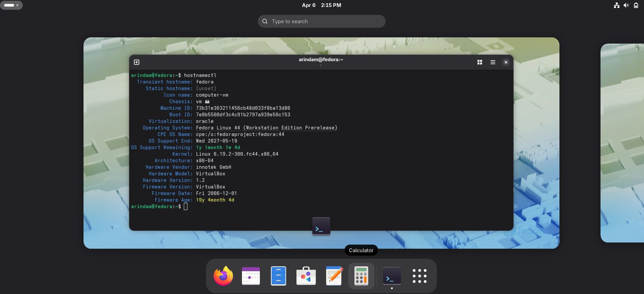
Task: Open the terminal hamburger main menu
Action: pos(493,62)
